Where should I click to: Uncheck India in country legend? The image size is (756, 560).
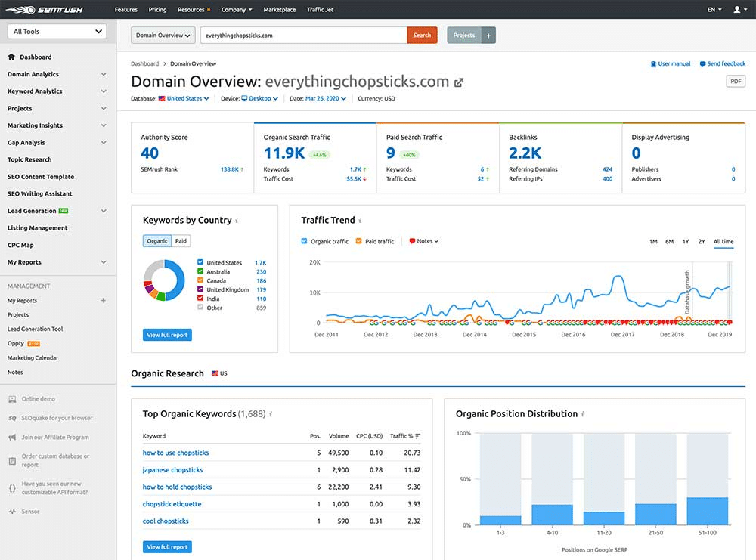200,299
